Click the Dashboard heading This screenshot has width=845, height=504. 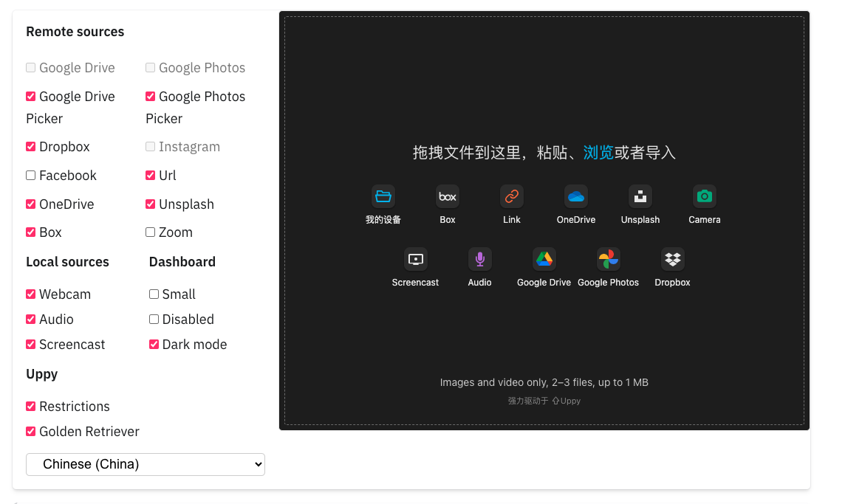(x=182, y=262)
